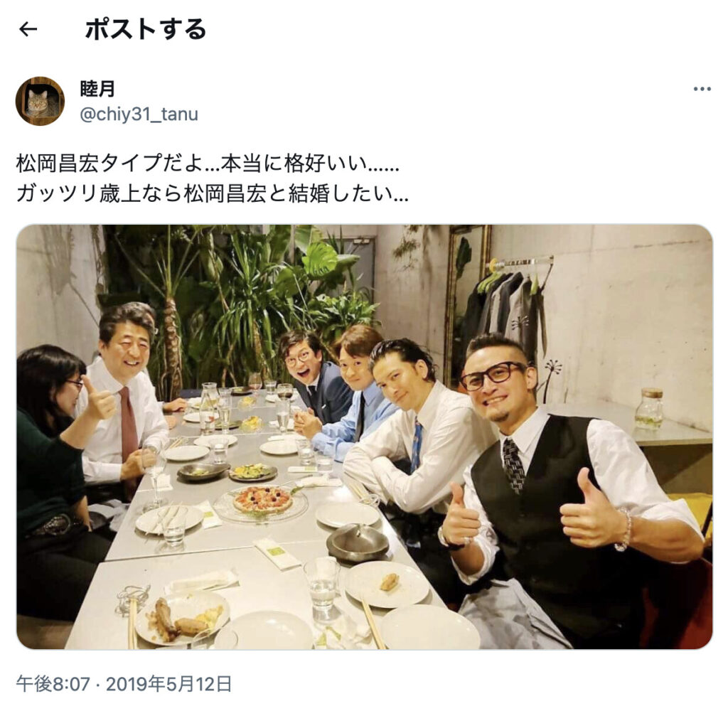Open the @chiy31_tanu handle link
The image size is (728, 711).
139,114
